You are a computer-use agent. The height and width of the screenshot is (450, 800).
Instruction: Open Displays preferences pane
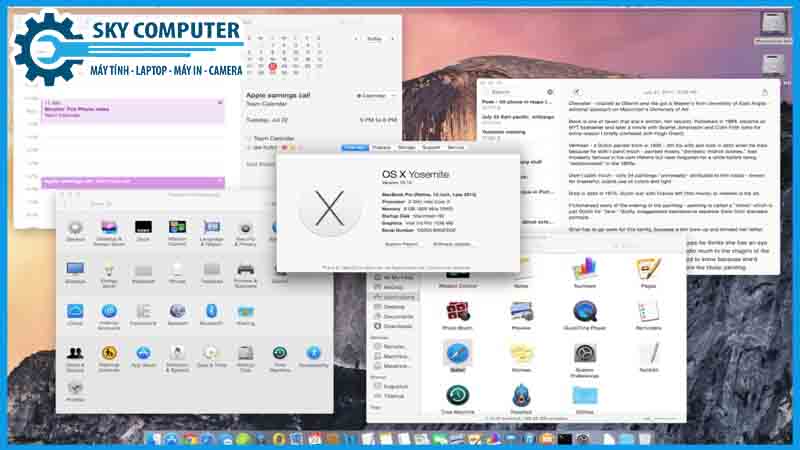coord(76,273)
